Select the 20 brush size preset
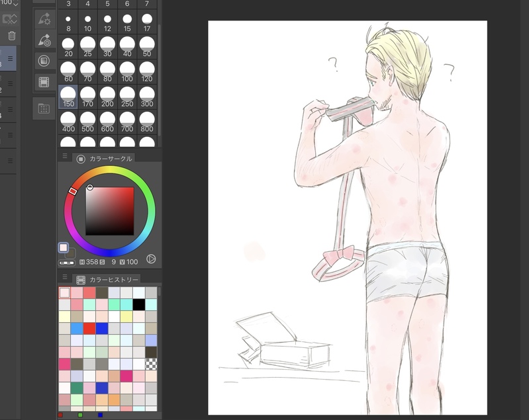 68,47
